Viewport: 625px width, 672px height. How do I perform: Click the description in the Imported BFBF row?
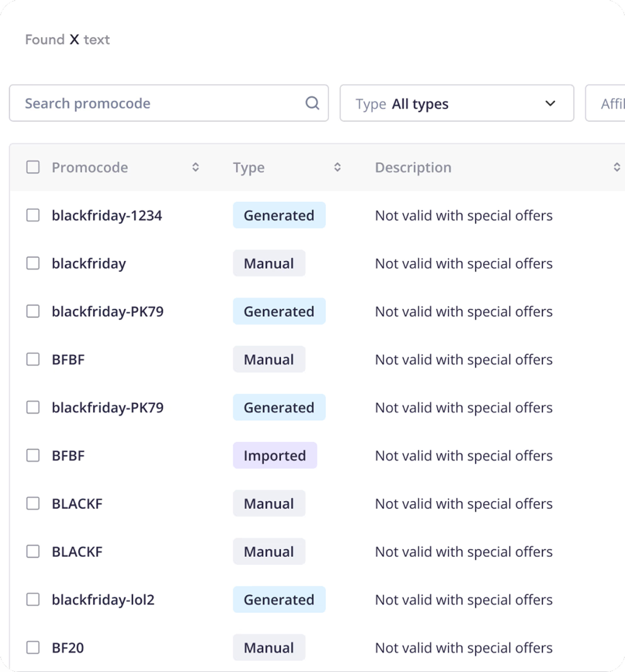463,456
